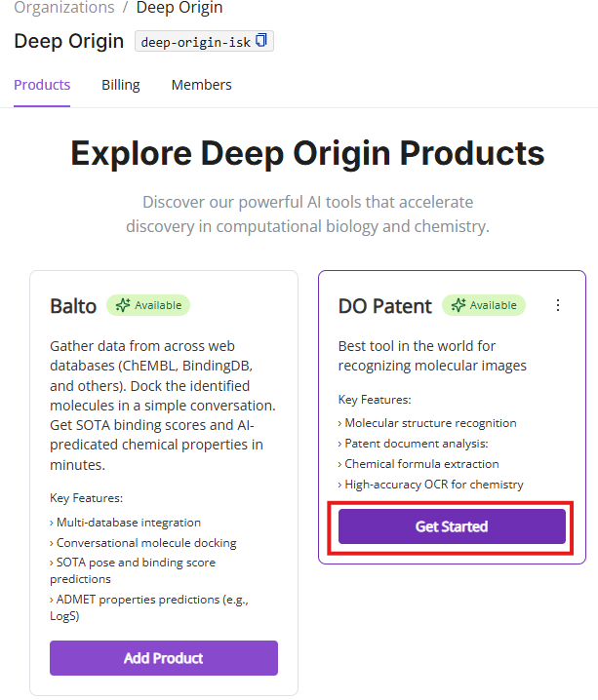Click the Multi-database integration feature item
The width and height of the screenshot is (598, 700).
[129, 523]
